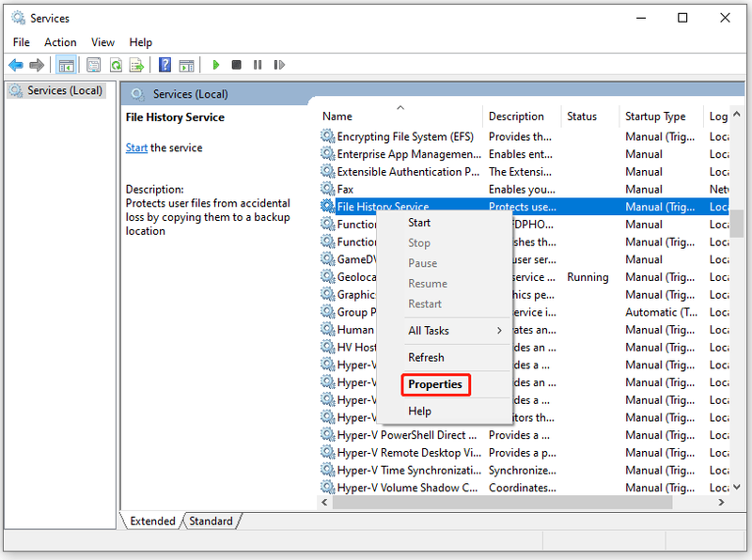Click the Stop Service square icon
Viewport: 752px width, 560px height.
(x=236, y=65)
